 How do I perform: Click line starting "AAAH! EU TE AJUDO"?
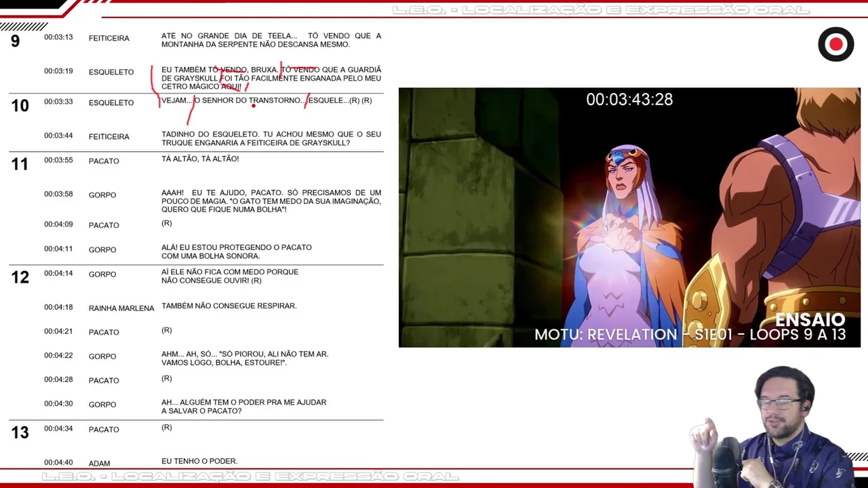(271, 201)
